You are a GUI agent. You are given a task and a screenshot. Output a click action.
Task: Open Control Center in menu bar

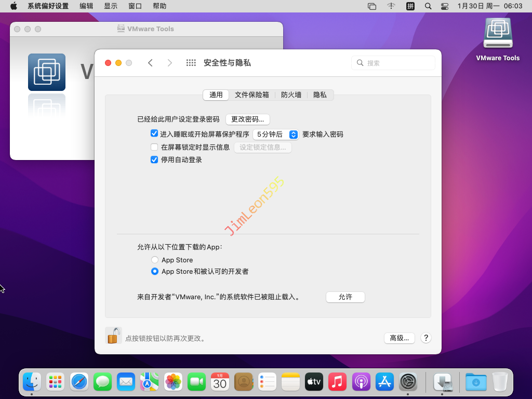tap(444, 6)
